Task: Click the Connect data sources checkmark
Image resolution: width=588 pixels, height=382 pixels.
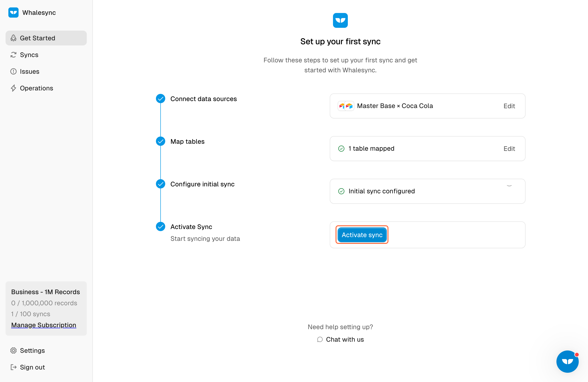Action: pos(161,99)
